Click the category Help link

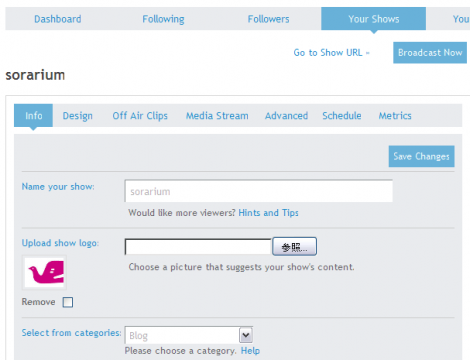(250, 351)
